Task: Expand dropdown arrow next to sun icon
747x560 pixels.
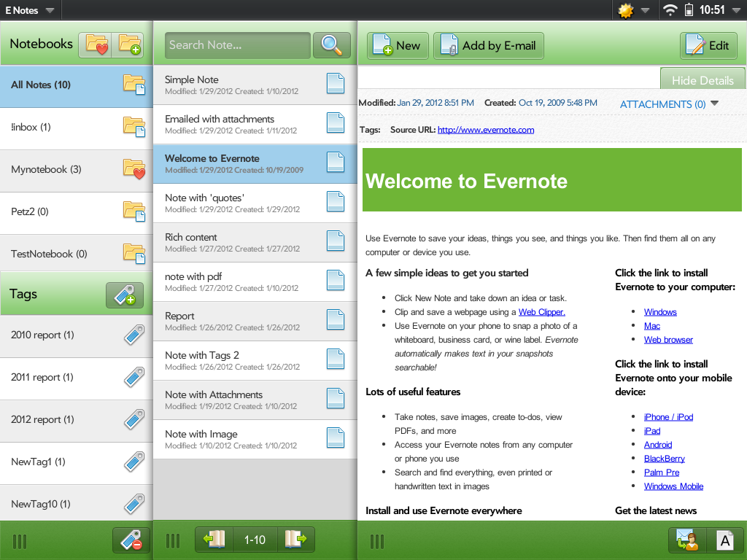Action: click(x=645, y=10)
